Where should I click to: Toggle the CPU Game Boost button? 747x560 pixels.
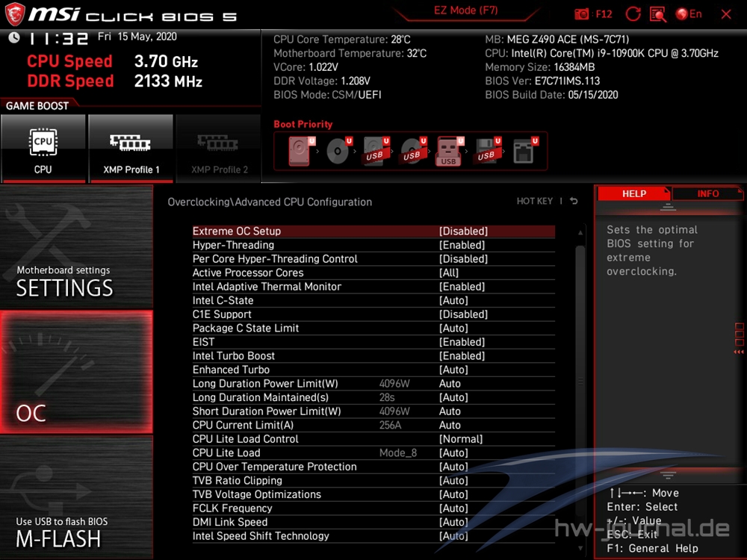point(43,149)
